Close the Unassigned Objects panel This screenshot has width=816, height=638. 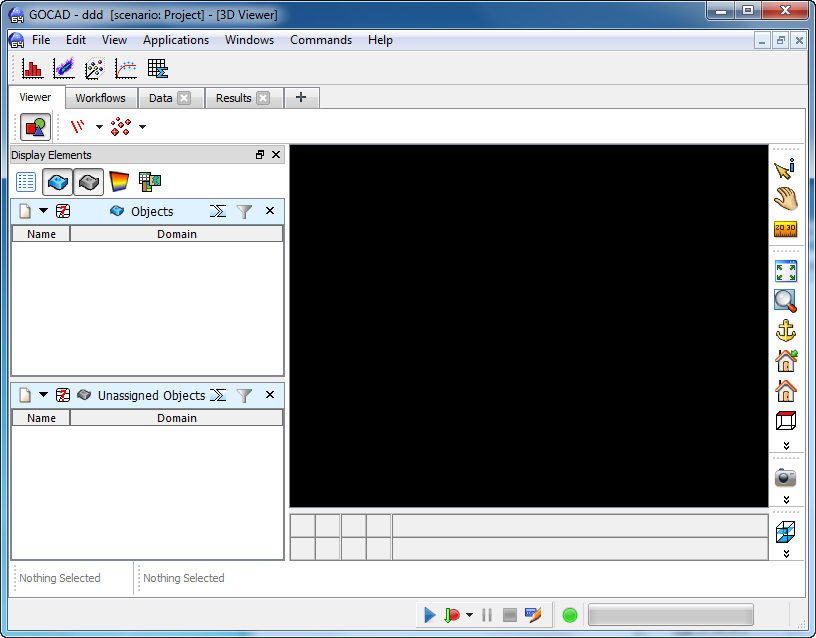270,394
